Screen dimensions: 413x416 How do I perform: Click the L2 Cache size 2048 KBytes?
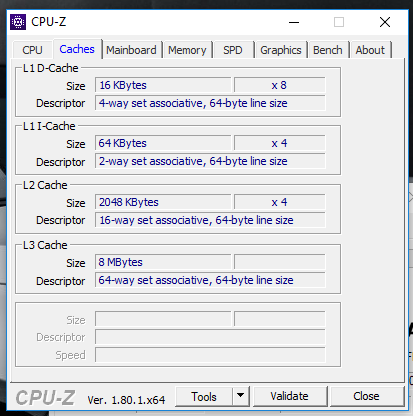[163, 202]
